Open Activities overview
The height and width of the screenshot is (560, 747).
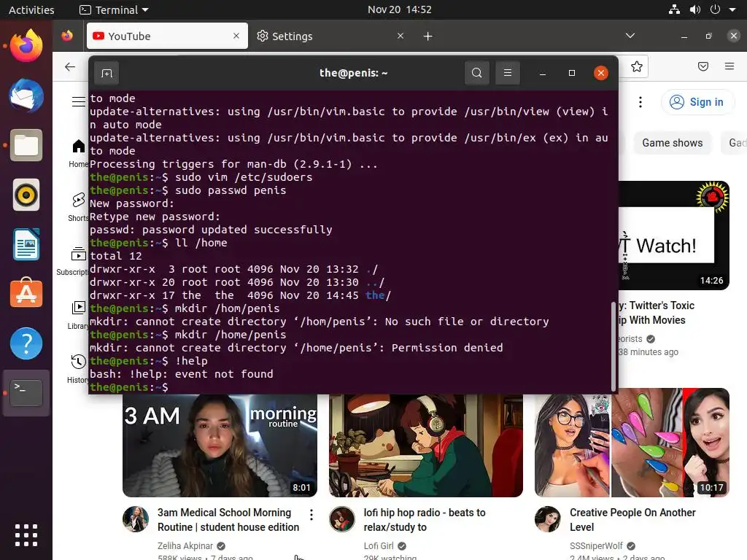[31, 9]
